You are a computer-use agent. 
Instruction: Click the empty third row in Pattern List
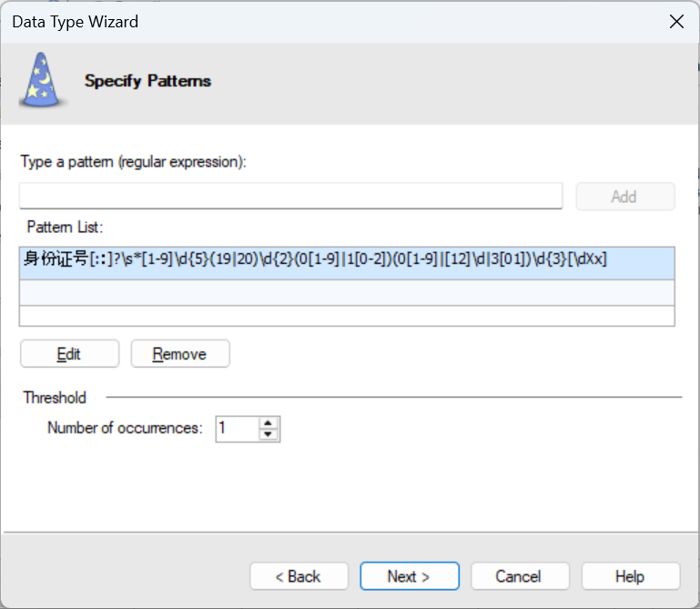pos(346,315)
